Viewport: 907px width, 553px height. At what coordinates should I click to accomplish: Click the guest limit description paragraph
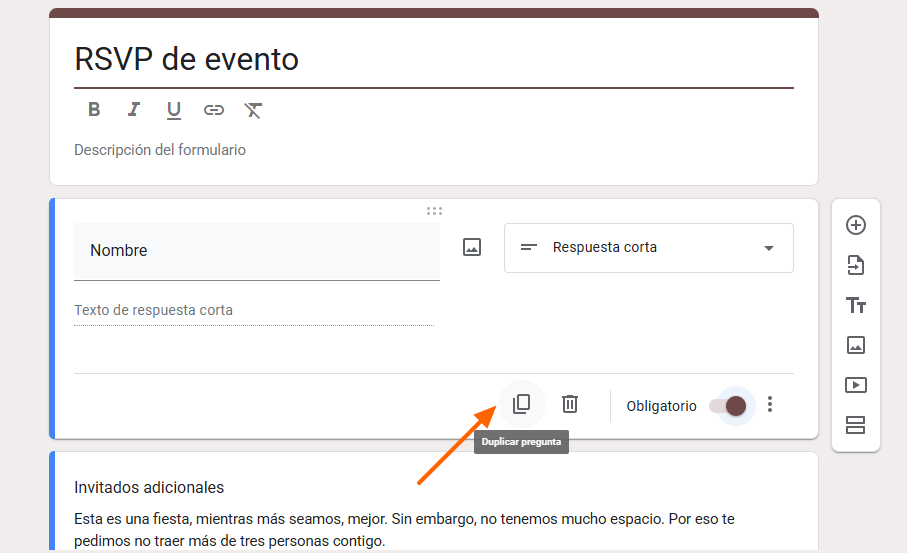[404, 530]
